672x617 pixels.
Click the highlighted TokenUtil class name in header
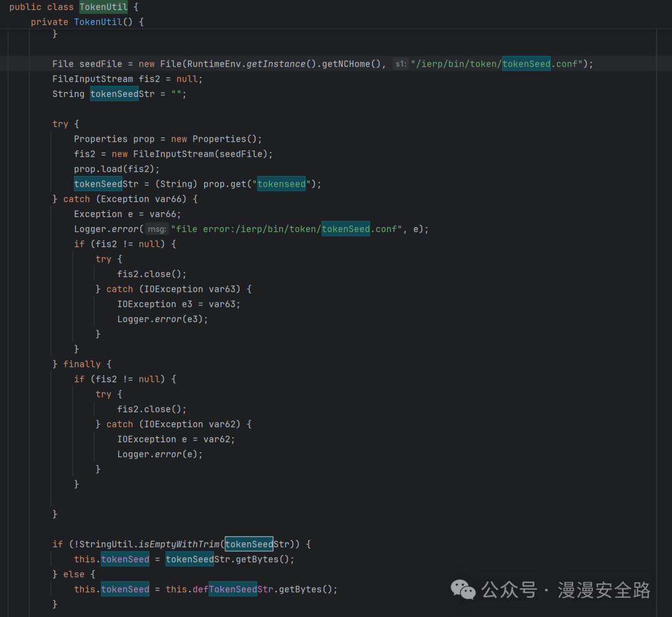(x=103, y=7)
